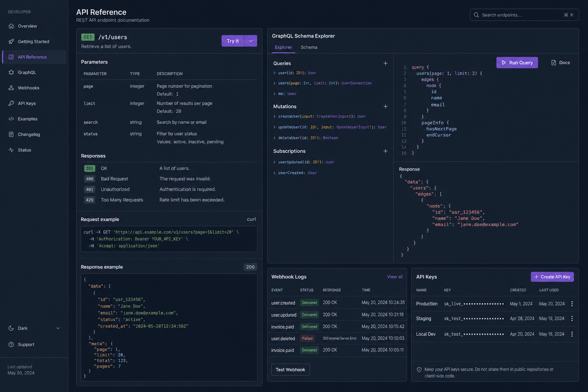Select the user.updated webhook event
This screenshot has width=588, height=392.
[284, 315]
